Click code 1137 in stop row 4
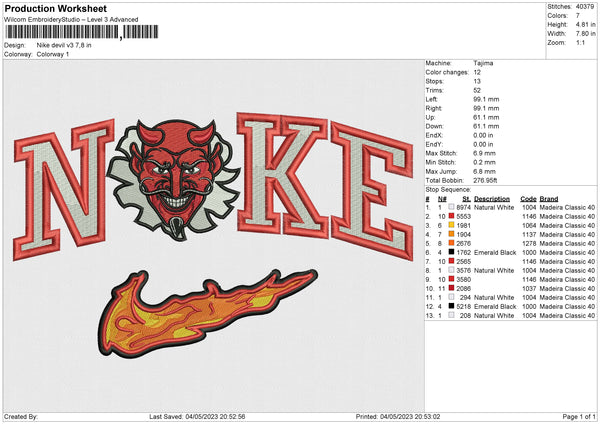Screen dimensions: 600x424 pos(529,235)
